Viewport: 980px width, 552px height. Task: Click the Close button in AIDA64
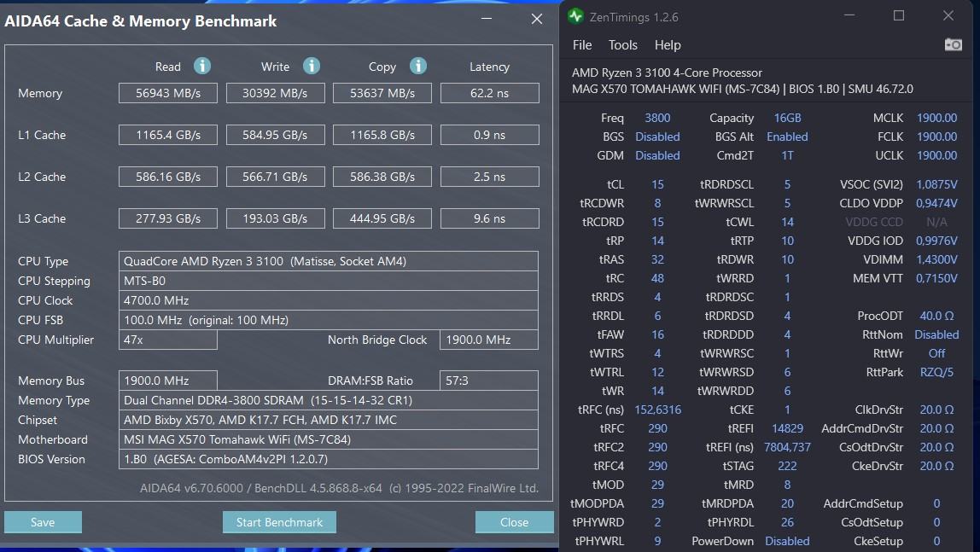(x=515, y=522)
